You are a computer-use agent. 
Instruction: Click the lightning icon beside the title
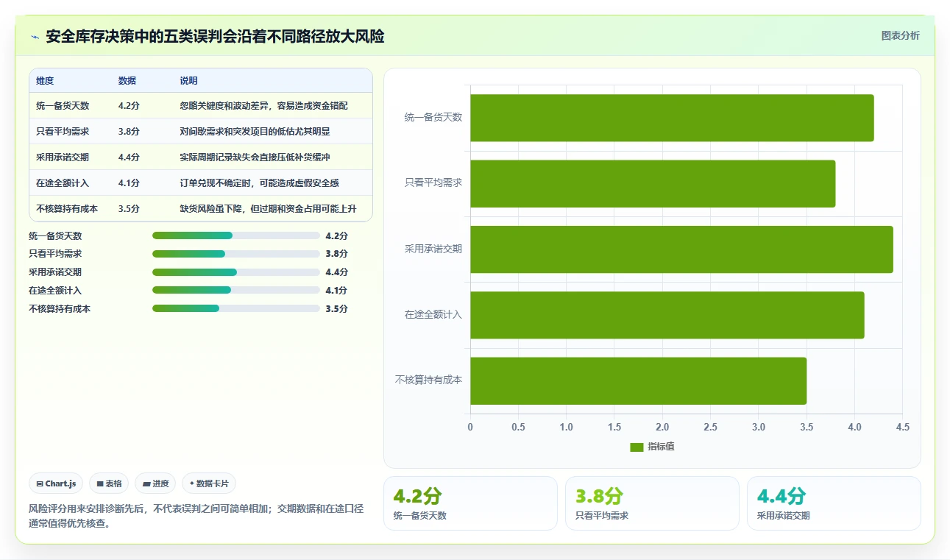[x=35, y=37]
